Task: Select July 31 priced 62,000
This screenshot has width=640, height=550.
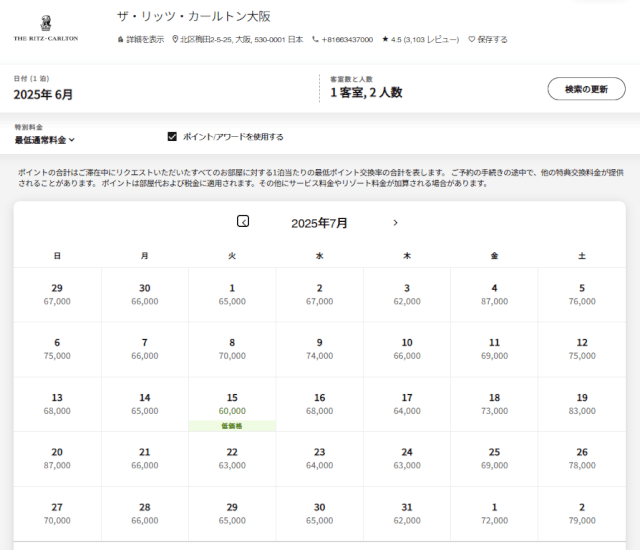Action: point(407,514)
